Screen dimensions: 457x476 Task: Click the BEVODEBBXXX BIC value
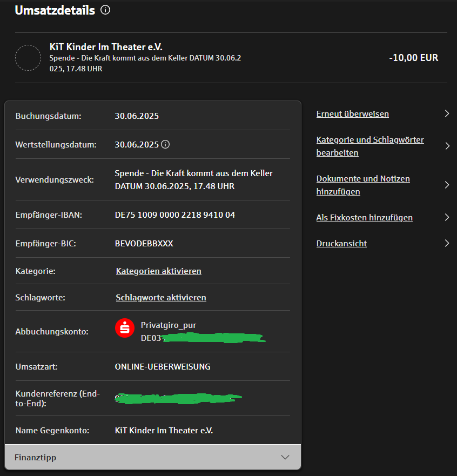[x=144, y=244]
